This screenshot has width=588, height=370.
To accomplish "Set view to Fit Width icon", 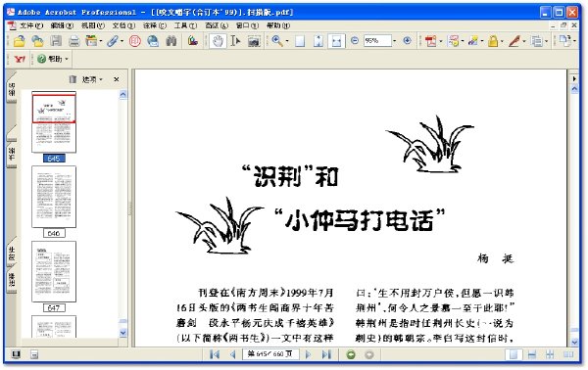I will [x=336, y=41].
